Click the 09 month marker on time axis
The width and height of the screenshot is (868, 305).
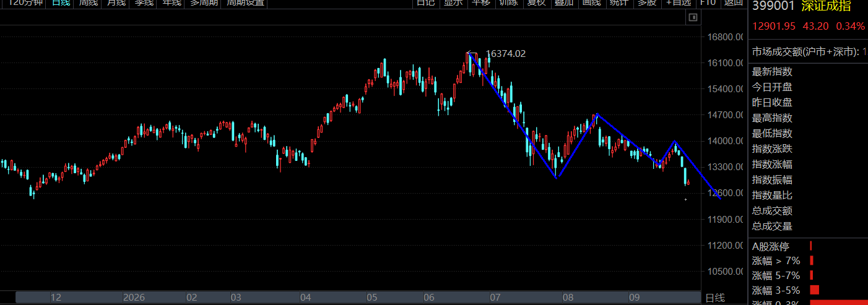pos(634,298)
